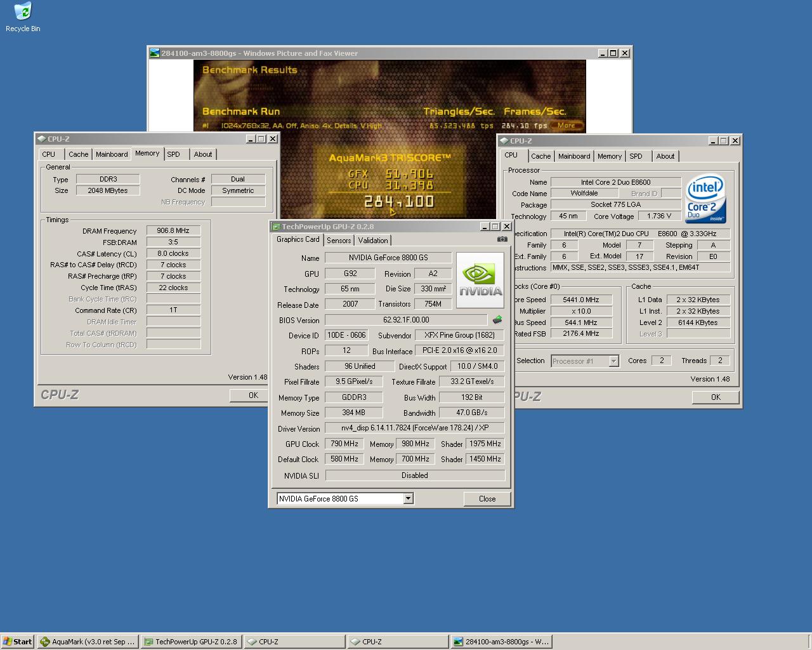Open Mainboard tab in left CPU-Z window
The width and height of the screenshot is (812, 650).
click(112, 154)
